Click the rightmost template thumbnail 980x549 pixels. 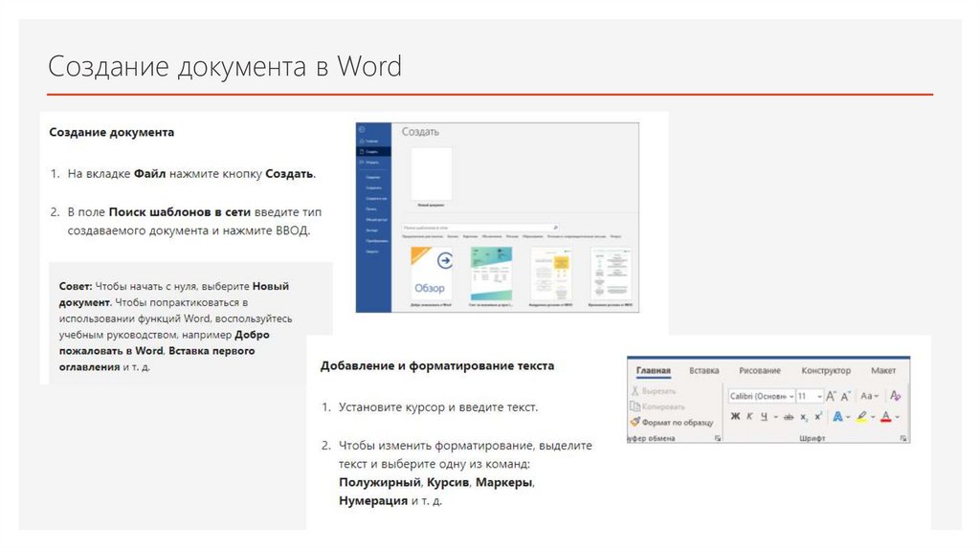(x=611, y=274)
